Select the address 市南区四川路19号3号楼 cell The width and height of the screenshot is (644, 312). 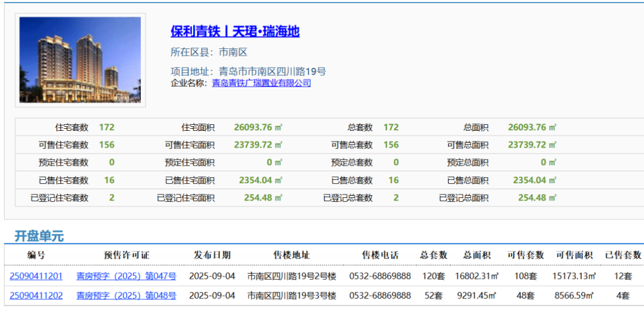click(x=292, y=295)
